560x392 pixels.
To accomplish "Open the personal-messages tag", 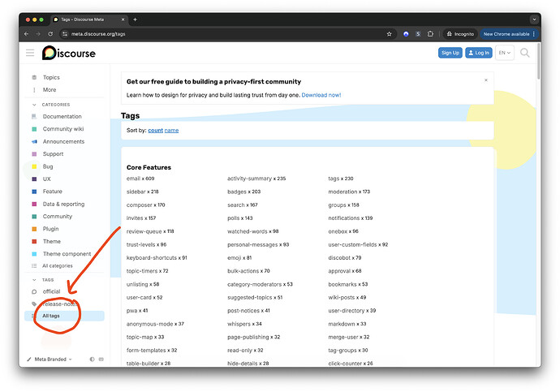I will (x=252, y=244).
